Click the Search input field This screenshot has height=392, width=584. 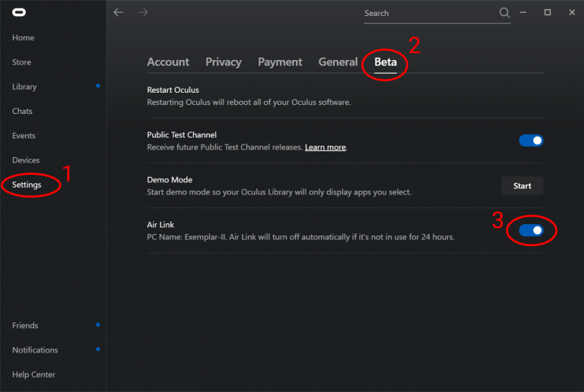coord(430,13)
